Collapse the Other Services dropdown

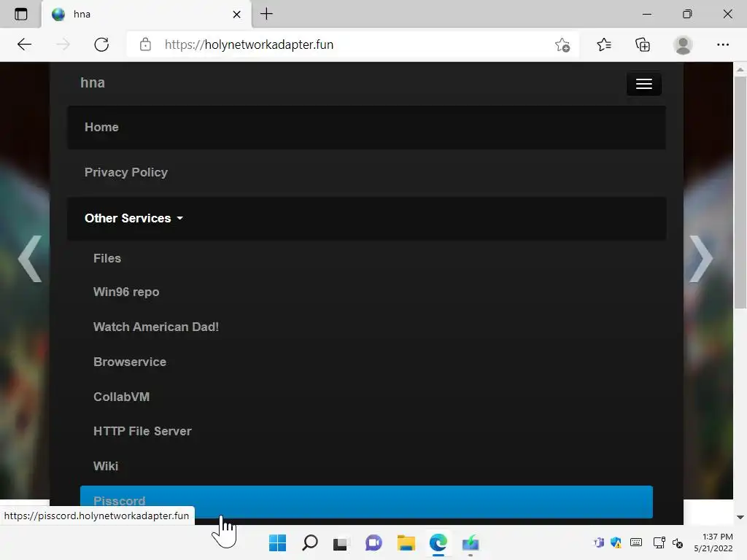366,218
